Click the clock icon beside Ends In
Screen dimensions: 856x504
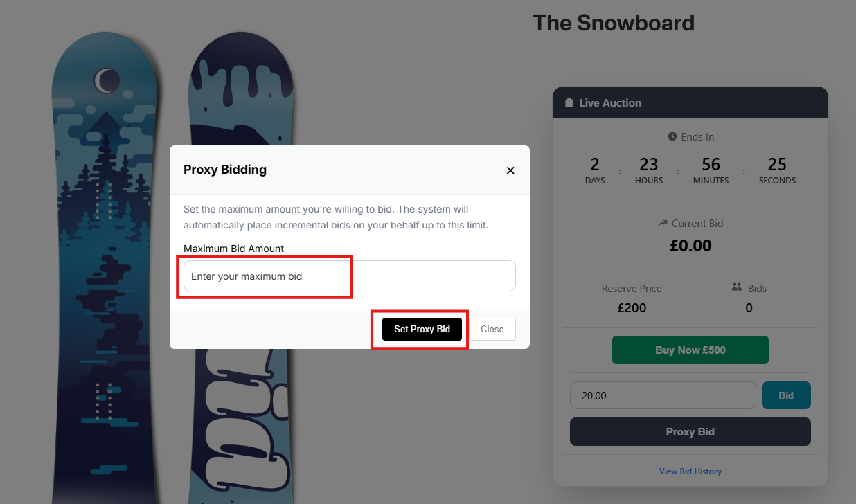pyautogui.click(x=672, y=137)
